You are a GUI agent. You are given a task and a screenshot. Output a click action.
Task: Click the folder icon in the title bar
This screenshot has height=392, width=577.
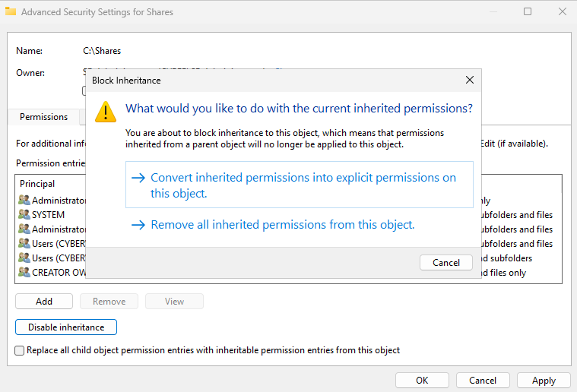pyautogui.click(x=11, y=12)
